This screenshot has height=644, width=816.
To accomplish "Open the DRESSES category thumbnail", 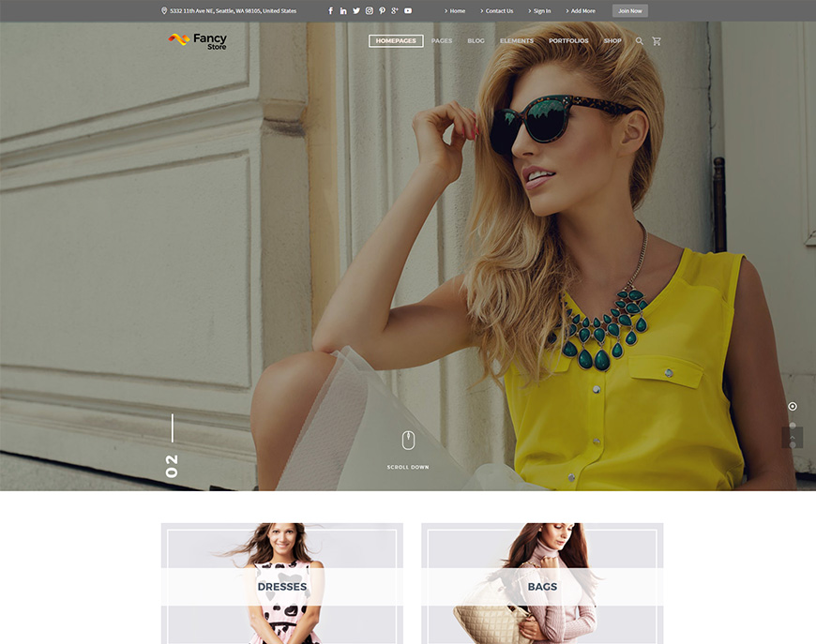I will pos(283,584).
